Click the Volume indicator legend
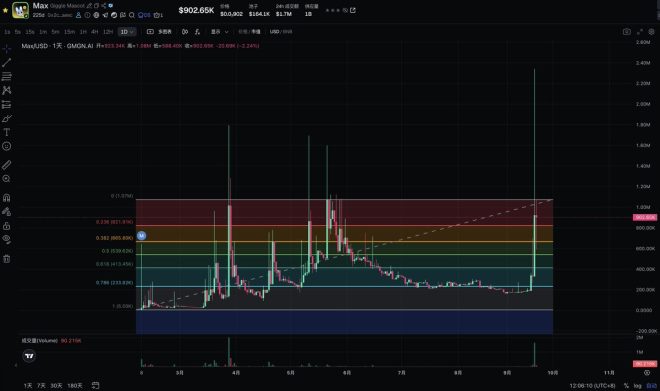660x391 pixels. tap(51, 340)
